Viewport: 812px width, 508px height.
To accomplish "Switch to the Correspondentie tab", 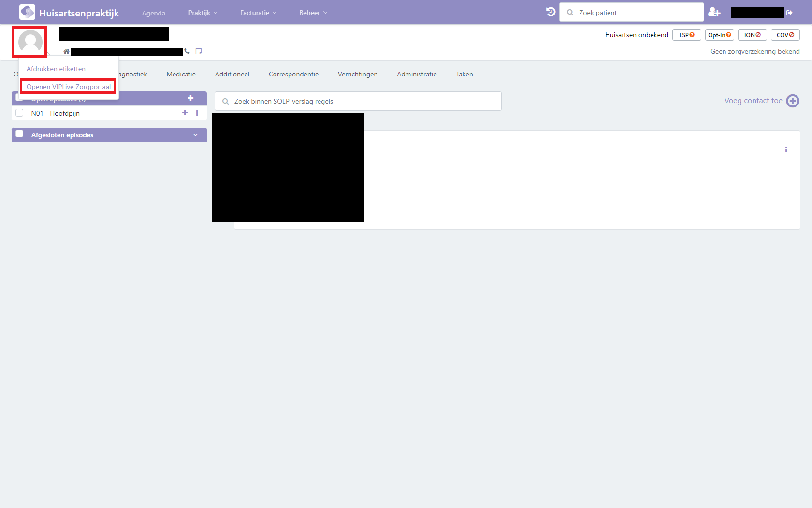I will point(293,74).
